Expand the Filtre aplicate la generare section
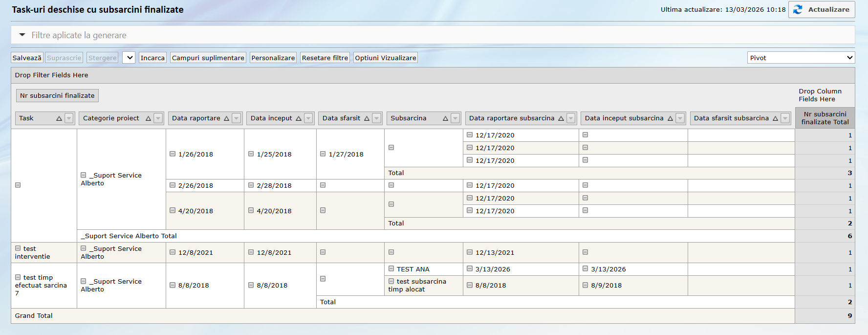Screen dimensions: 868x335 22,35
